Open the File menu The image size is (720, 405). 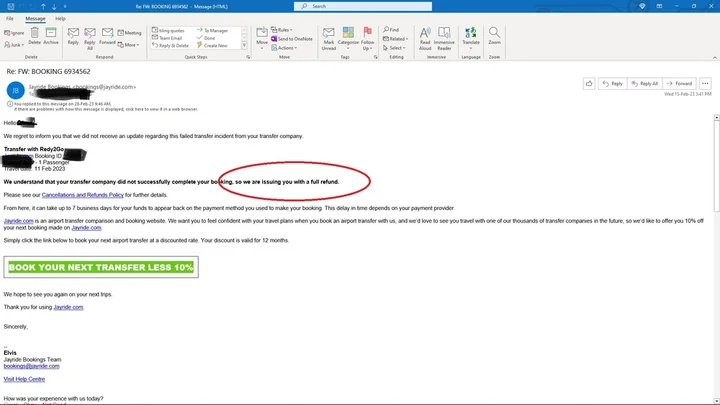(x=9, y=18)
